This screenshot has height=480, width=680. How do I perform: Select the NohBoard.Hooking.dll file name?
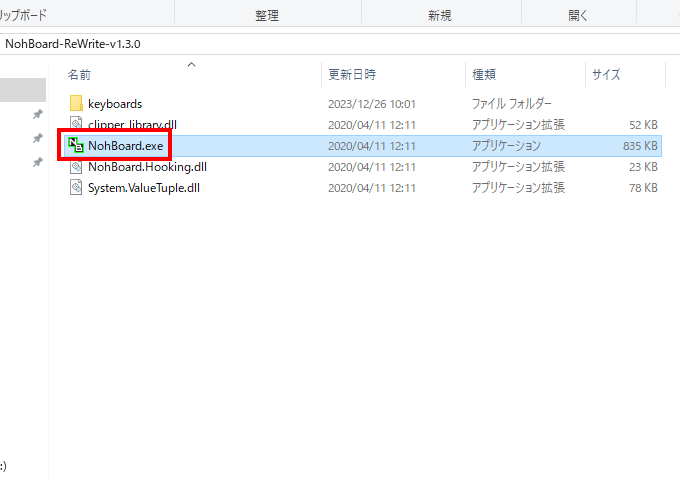[x=147, y=167]
